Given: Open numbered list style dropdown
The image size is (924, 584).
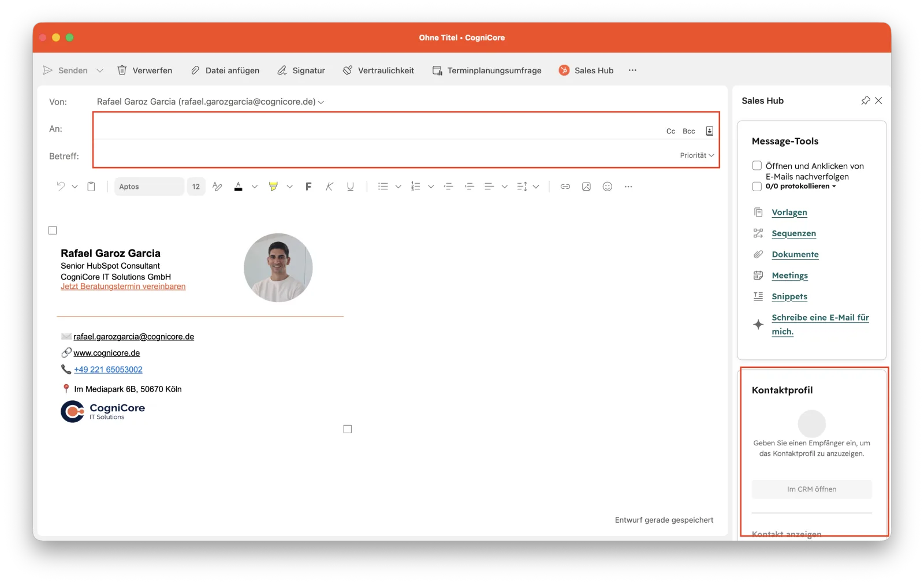Looking at the screenshot, I should point(431,187).
